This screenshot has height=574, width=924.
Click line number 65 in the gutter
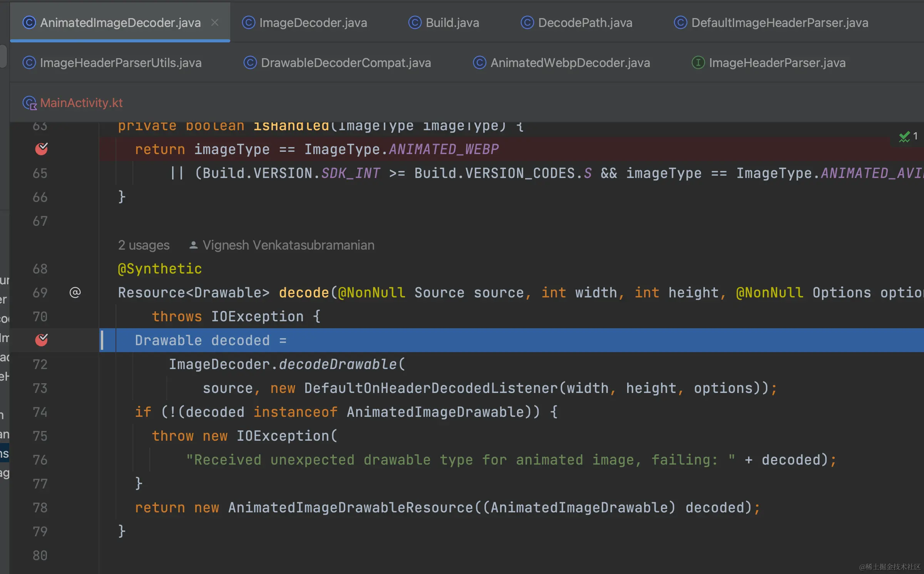pos(40,173)
